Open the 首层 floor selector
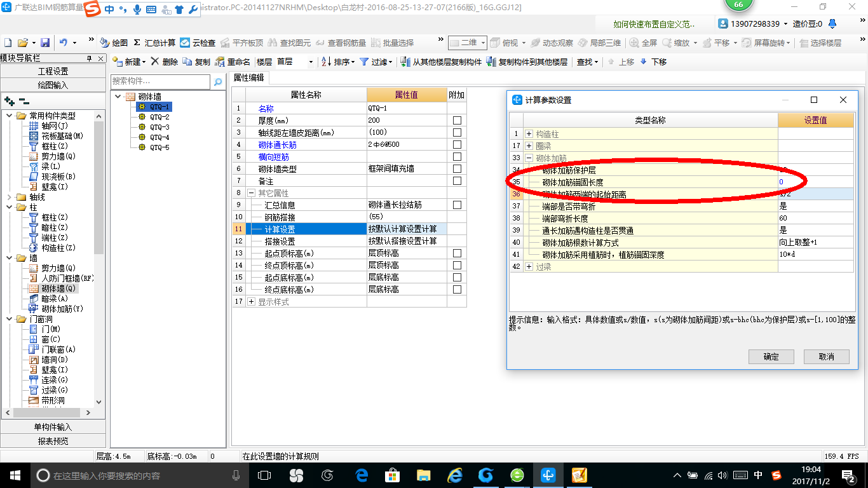The width and height of the screenshot is (868, 488). point(295,62)
